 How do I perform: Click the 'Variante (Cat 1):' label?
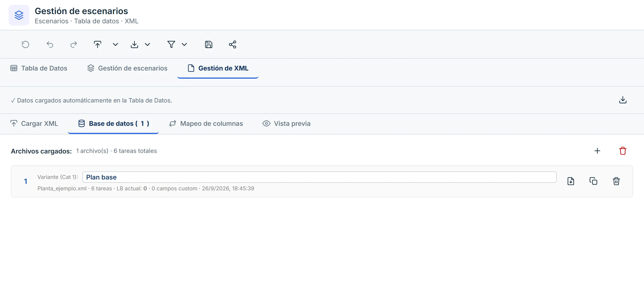[x=58, y=177]
